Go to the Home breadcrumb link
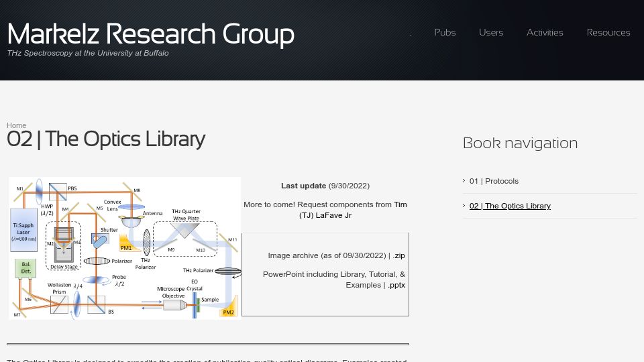The width and height of the screenshot is (644, 362). (x=16, y=125)
